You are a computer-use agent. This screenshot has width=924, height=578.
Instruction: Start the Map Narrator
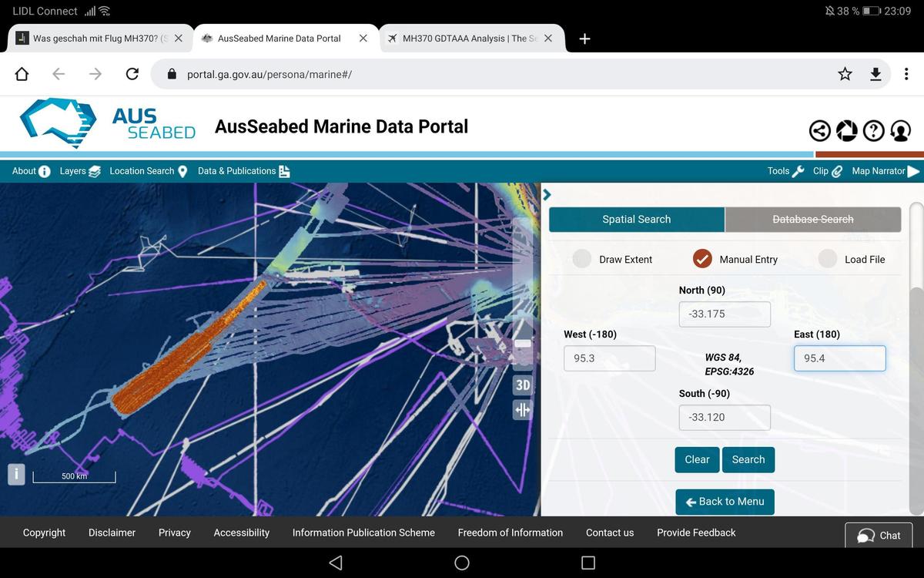[x=885, y=171]
